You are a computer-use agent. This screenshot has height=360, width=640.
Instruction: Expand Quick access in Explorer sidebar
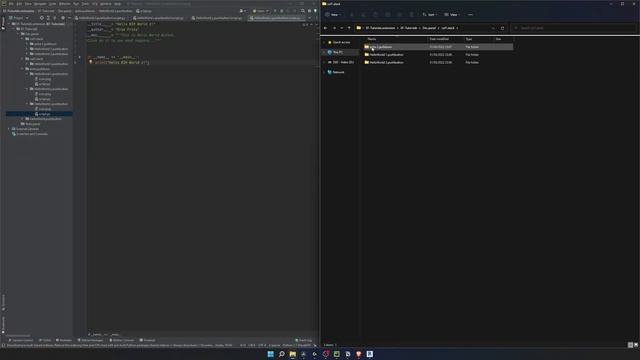324,42
